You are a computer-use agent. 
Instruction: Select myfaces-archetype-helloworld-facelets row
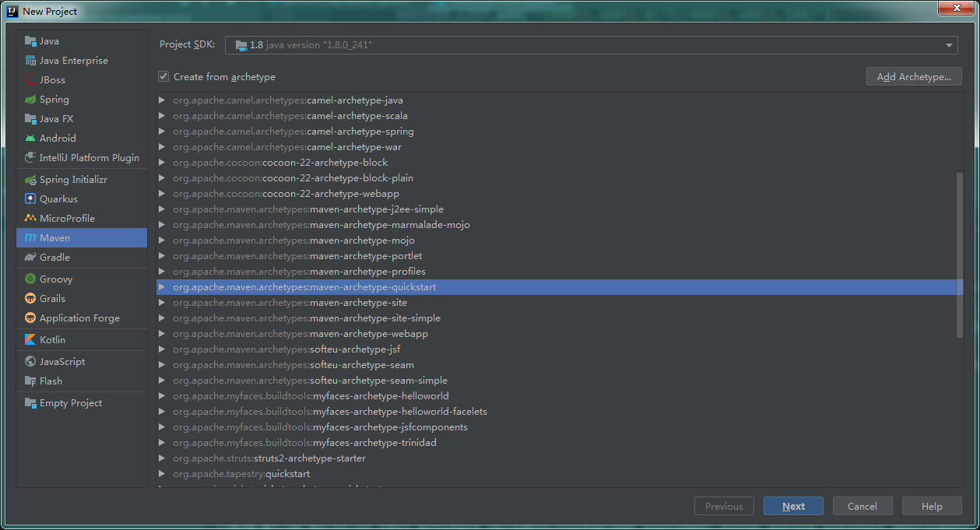pos(560,412)
